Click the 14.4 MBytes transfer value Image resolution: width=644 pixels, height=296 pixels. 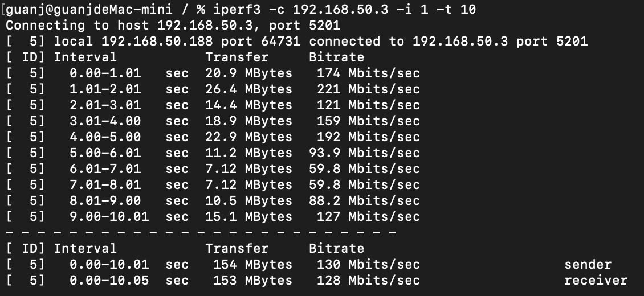point(248,105)
